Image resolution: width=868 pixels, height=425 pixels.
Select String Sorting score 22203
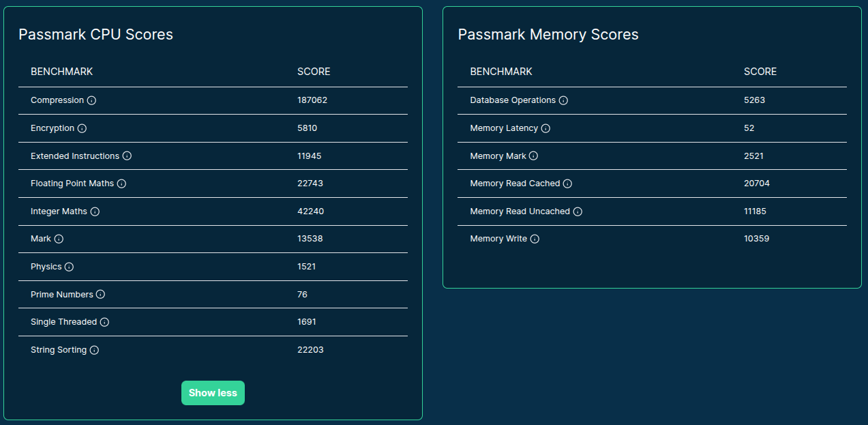[311, 350]
